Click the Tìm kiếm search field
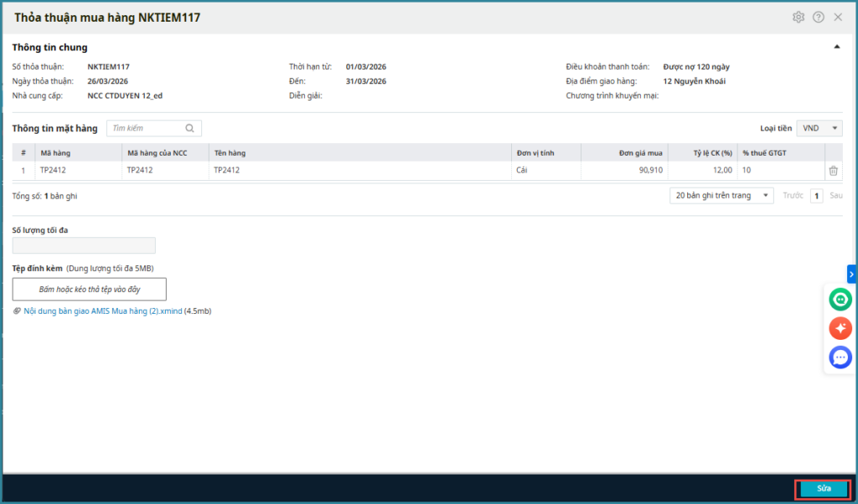858x504 pixels. (147, 128)
